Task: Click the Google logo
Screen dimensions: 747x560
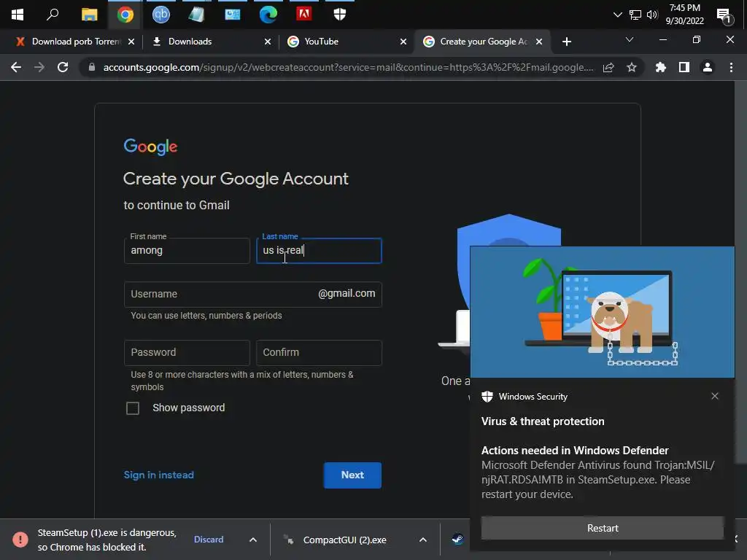Action: pyautogui.click(x=150, y=147)
